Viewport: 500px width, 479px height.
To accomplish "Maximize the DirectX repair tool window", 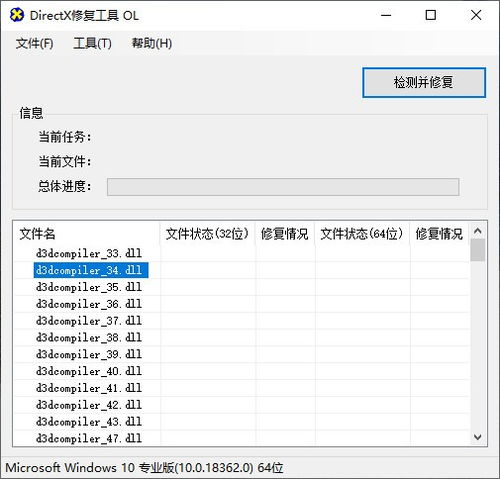I will 431,15.
